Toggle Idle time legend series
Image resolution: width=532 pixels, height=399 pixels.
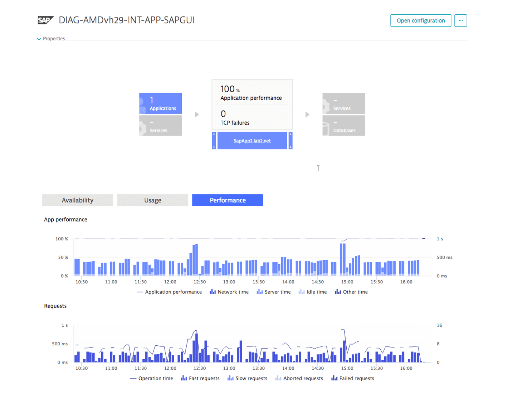click(313, 292)
